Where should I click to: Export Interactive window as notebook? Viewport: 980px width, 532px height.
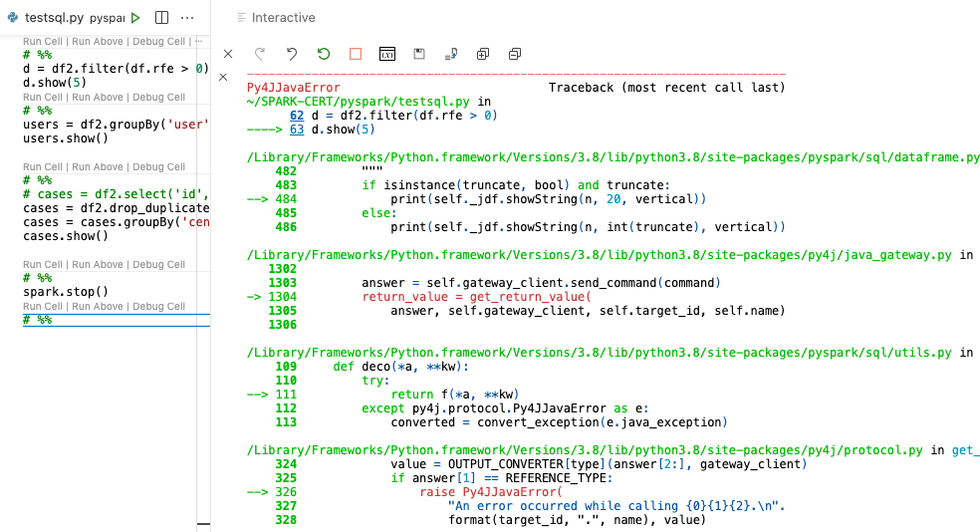pyautogui.click(x=451, y=54)
